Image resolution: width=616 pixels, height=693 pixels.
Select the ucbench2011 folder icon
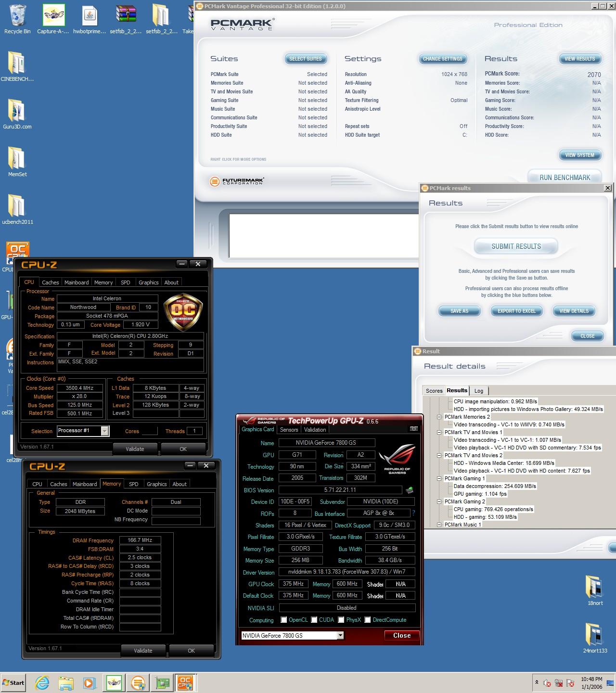coord(17,210)
